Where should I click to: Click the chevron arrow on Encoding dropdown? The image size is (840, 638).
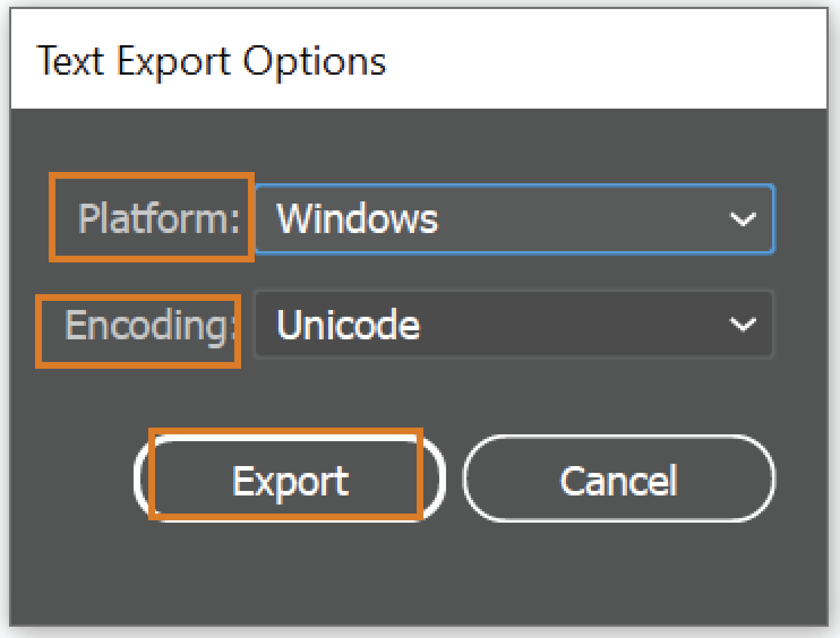(x=742, y=325)
